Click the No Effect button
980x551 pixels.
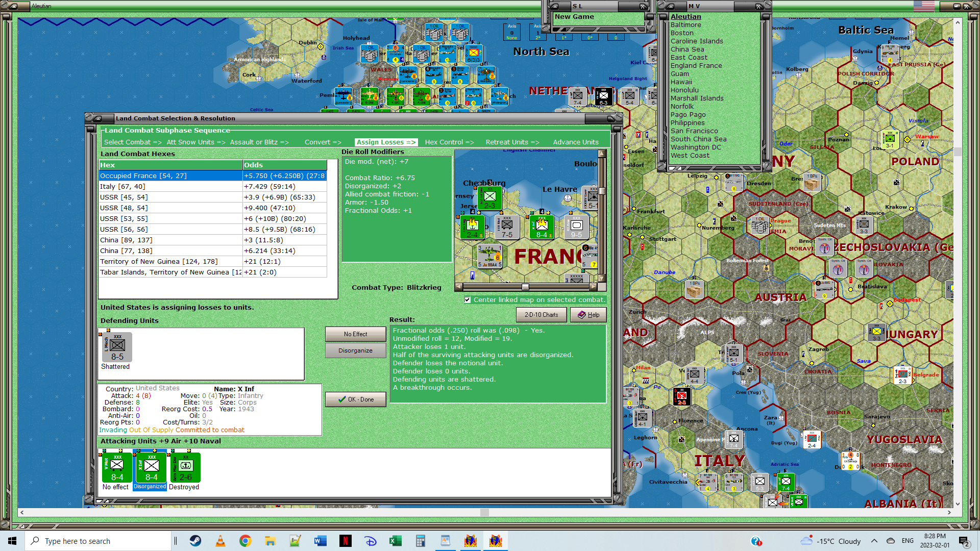pos(356,334)
